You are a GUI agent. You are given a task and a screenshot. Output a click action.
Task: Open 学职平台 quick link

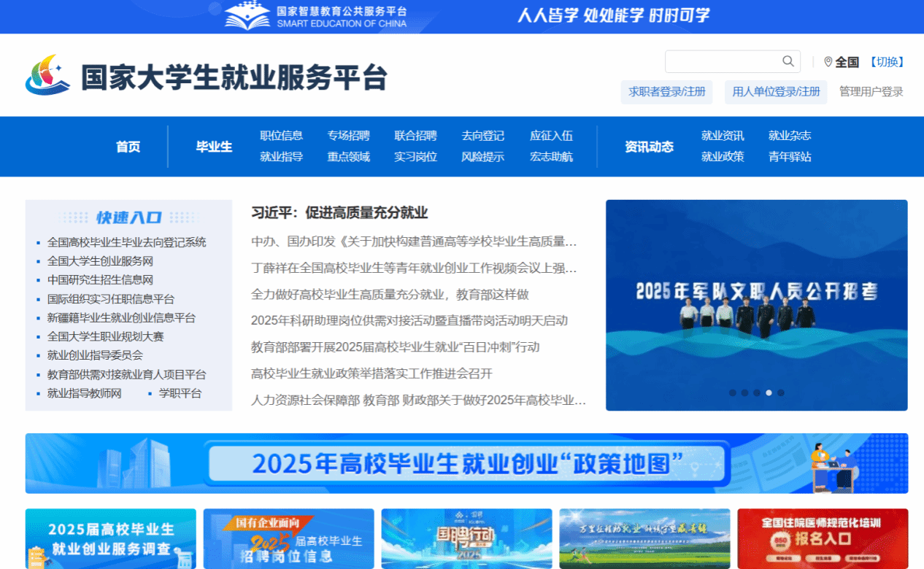pos(180,394)
